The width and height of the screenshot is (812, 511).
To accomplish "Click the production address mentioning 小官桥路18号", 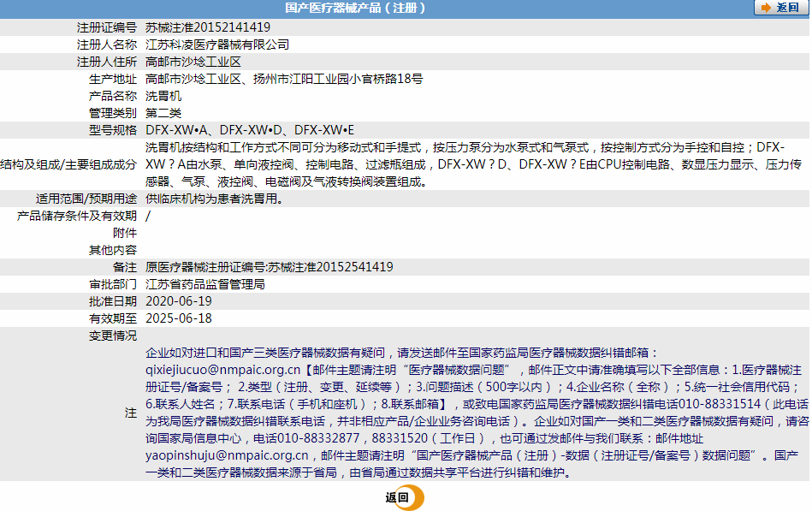I will point(284,79).
